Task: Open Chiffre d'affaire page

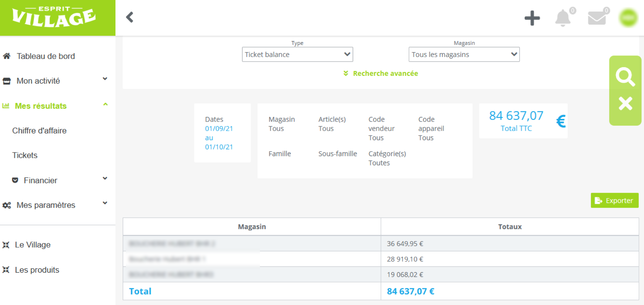Action: [39, 131]
